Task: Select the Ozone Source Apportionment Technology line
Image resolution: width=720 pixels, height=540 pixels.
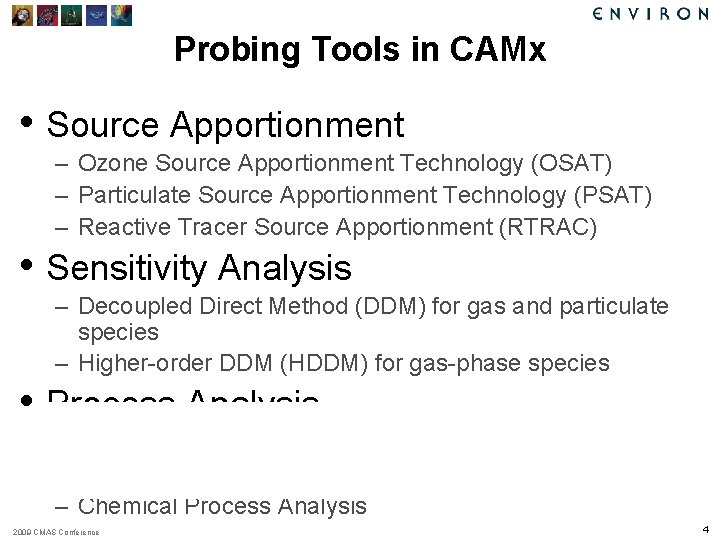Action: click(345, 163)
